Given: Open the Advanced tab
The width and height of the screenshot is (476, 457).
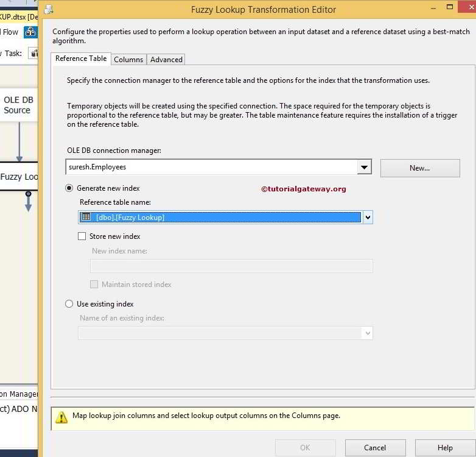Looking at the screenshot, I should [166, 60].
